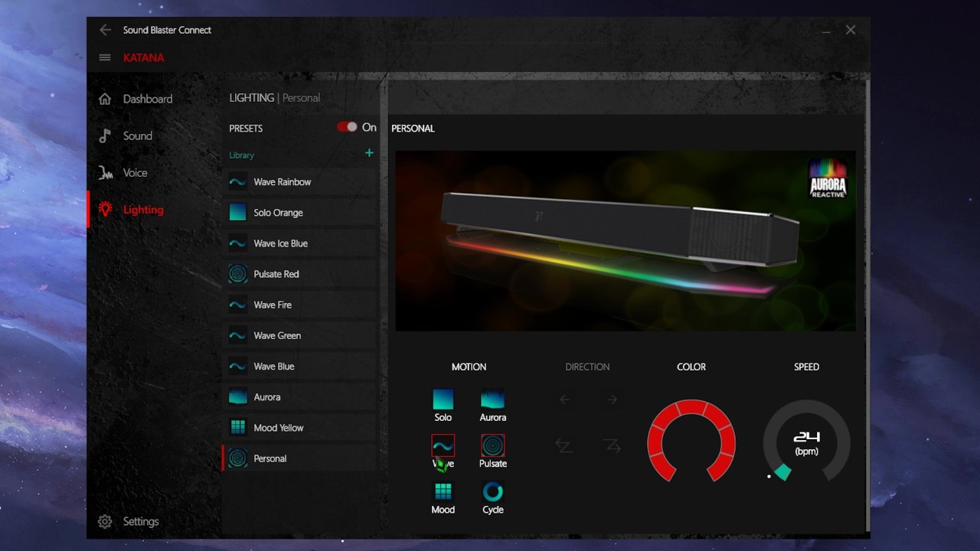This screenshot has width=980, height=551.
Task: Apply the Solo Orange preset
Action: (278, 213)
